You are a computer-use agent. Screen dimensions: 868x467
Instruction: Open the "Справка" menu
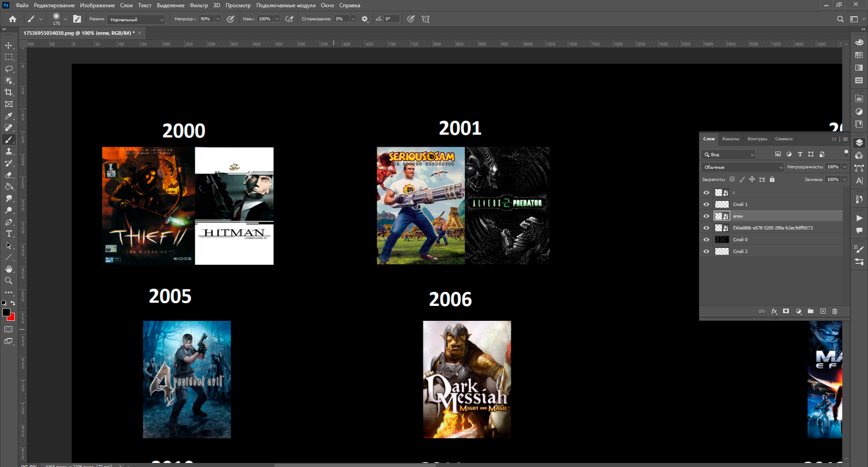(350, 5)
